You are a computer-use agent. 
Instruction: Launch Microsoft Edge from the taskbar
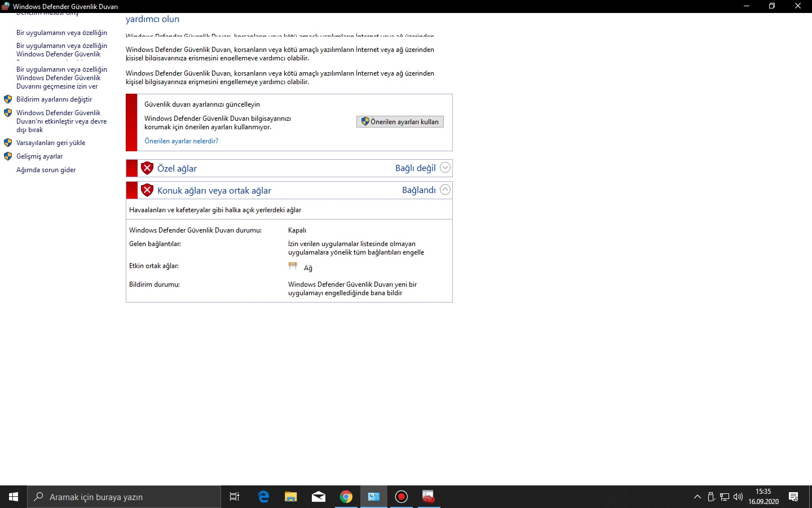[263, 497]
